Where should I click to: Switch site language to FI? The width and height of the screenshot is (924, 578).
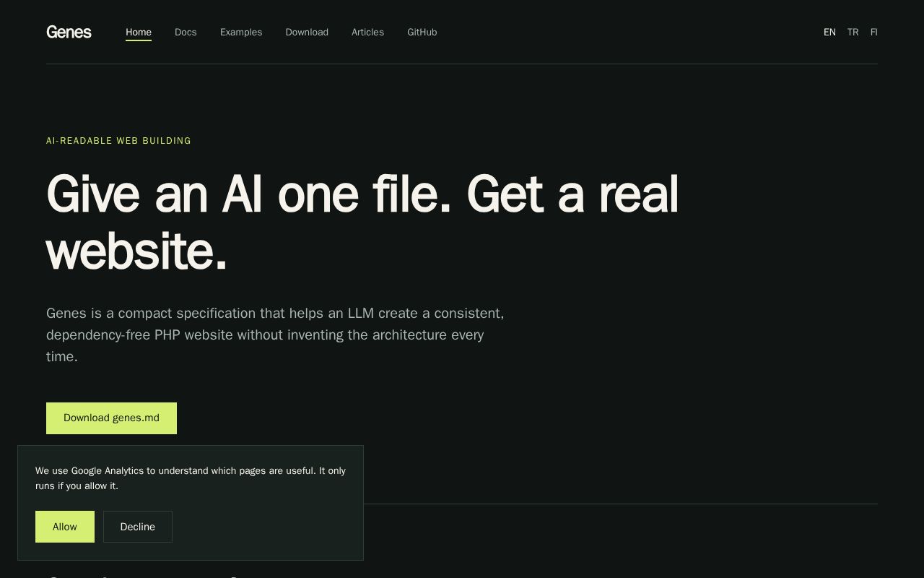pos(873,33)
